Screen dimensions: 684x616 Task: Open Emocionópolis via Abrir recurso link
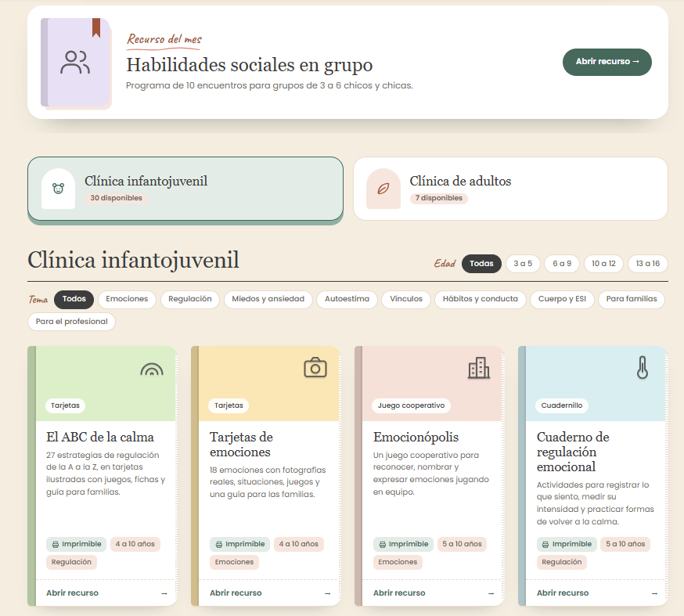coord(399,593)
